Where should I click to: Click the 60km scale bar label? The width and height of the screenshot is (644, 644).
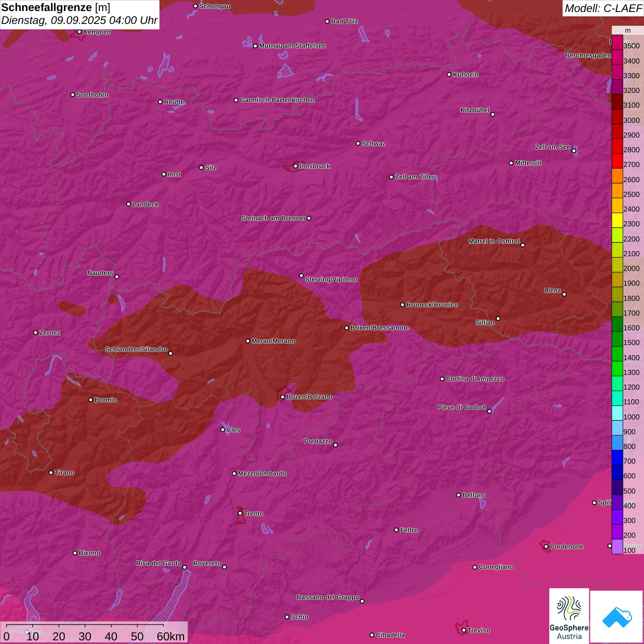(x=171, y=636)
